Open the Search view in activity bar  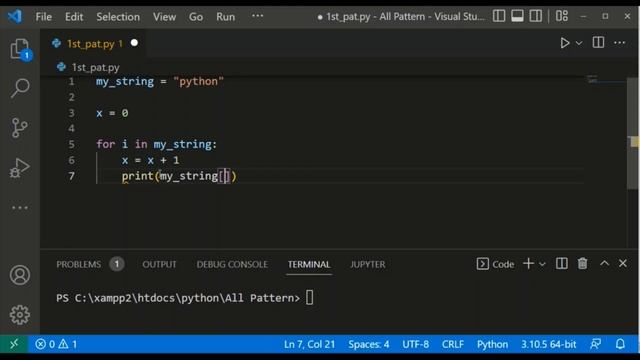20,88
